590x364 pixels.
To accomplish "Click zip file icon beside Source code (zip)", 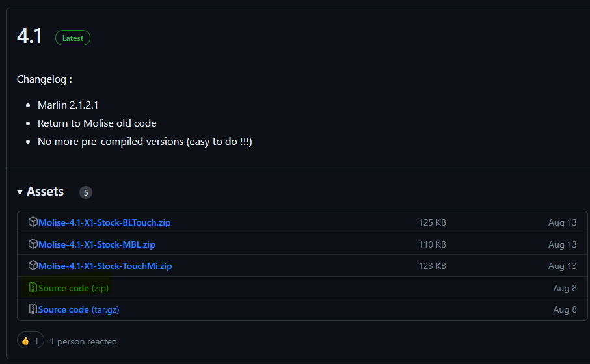I will pos(33,288).
